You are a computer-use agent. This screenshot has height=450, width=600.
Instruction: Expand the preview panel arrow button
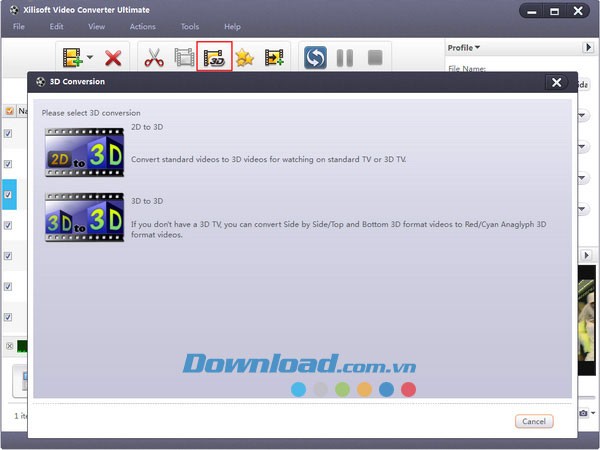587,255
